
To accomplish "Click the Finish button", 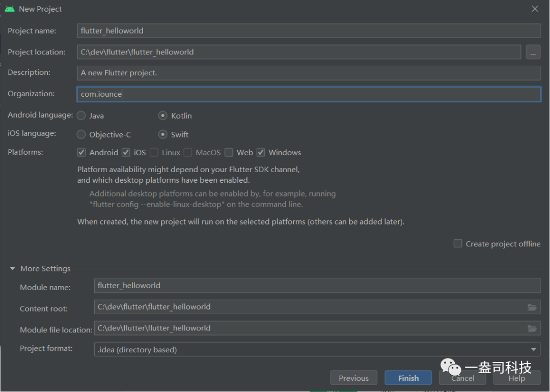I will [x=408, y=378].
